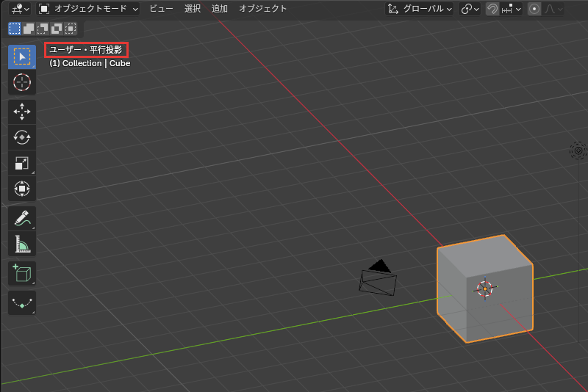Image resolution: width=588 pixels, height=392 pixels.
Task: Select the Scale tool
Action: [22, 163]
